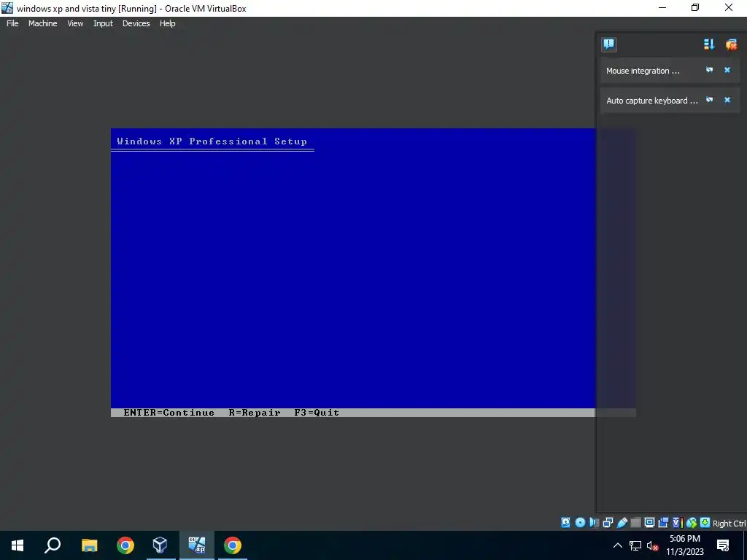This screenshot has width=747, height=560.
Task: Click the network adapters indicator
Action: click(608, 522)
